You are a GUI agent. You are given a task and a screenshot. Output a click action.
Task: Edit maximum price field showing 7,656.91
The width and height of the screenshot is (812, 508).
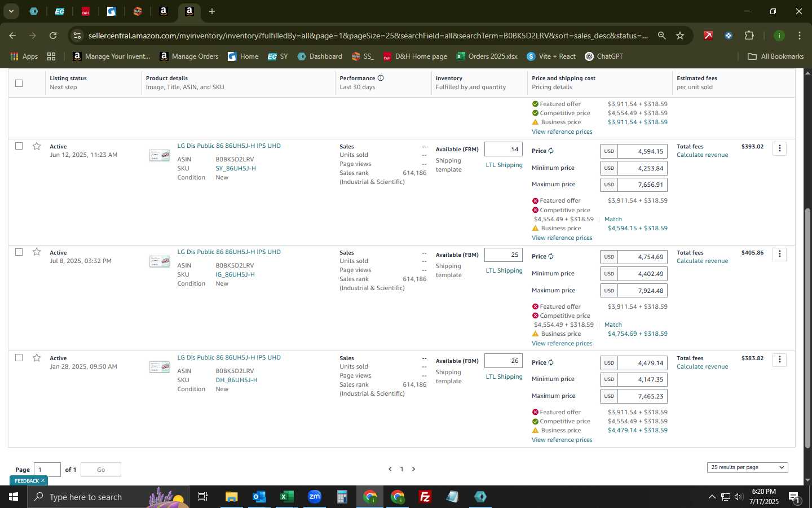643,185
